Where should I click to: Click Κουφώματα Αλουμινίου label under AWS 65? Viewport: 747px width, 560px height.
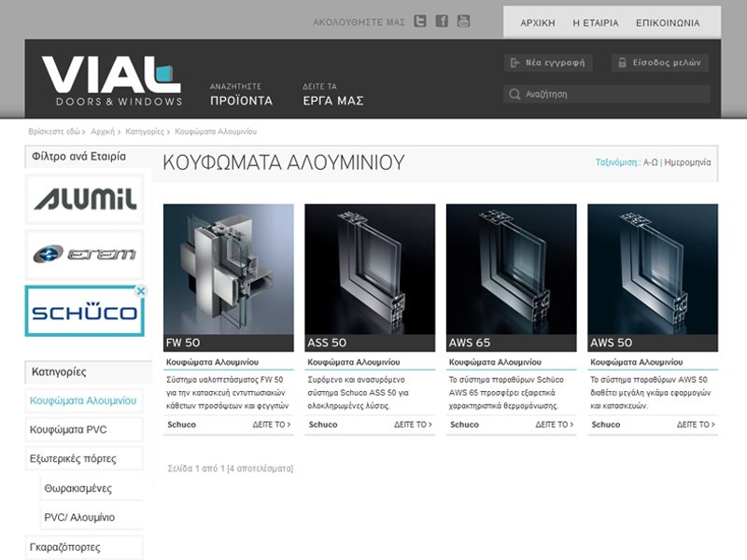[x=495, y=362]
